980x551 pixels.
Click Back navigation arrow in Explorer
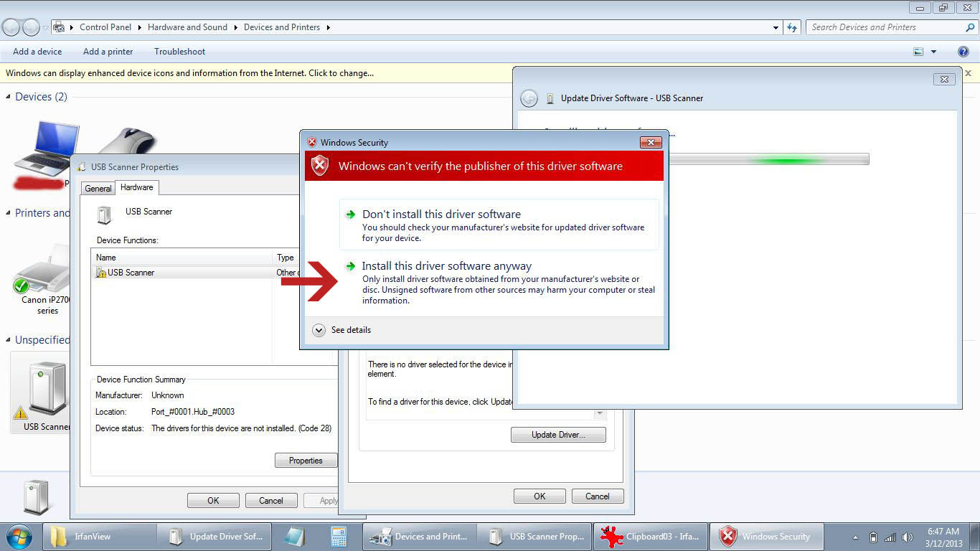(x=11, y=27)
